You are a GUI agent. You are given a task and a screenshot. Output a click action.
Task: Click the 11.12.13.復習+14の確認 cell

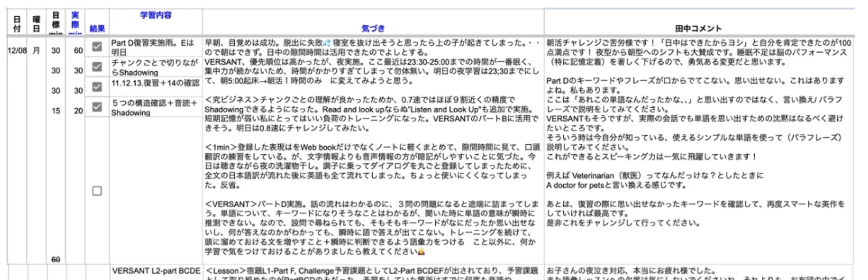click(x=156, y=83)
